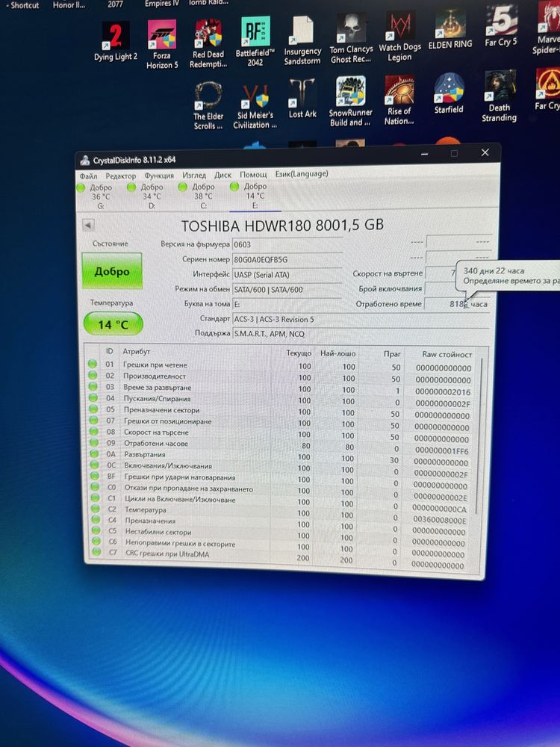Select row Пускания/Спирания
This screenshot has width=560, height=747.
pos(280,400)
